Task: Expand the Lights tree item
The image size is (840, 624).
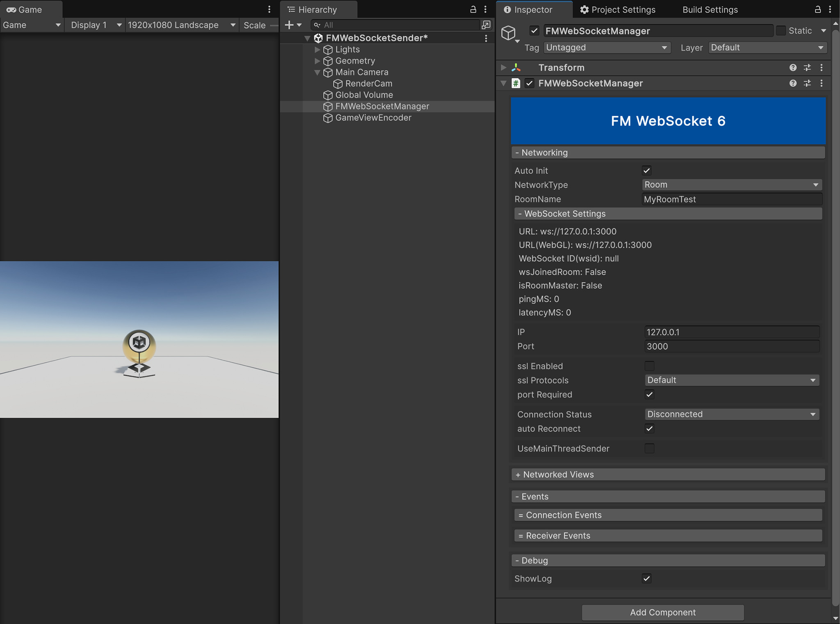Action: 317,49
